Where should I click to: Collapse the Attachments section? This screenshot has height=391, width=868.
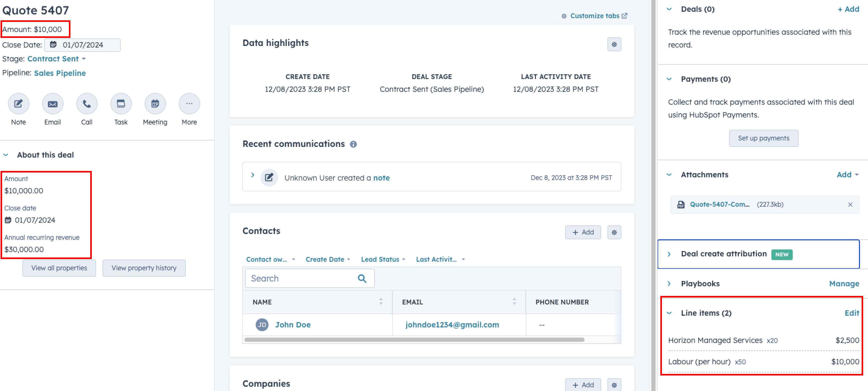point(669,175)
